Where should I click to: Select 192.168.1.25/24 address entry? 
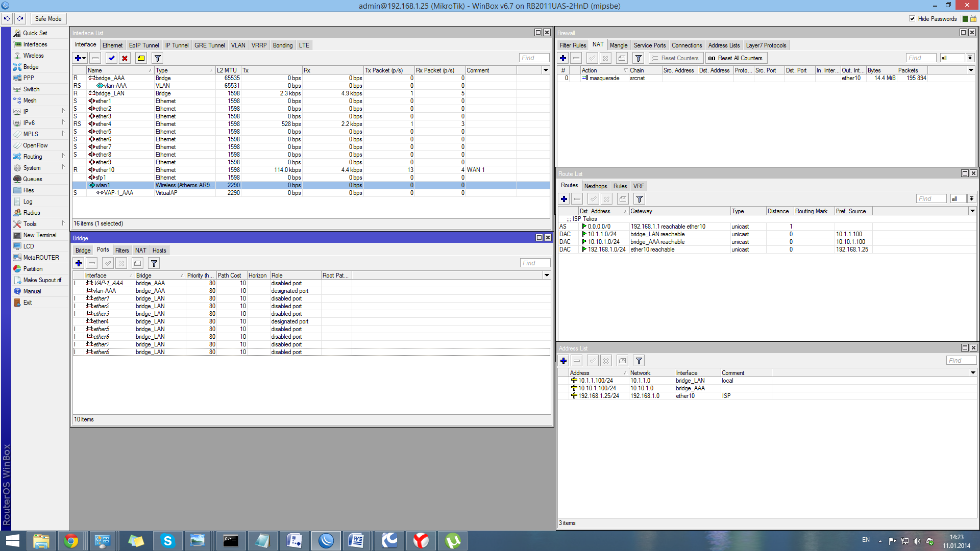[767, 396]
